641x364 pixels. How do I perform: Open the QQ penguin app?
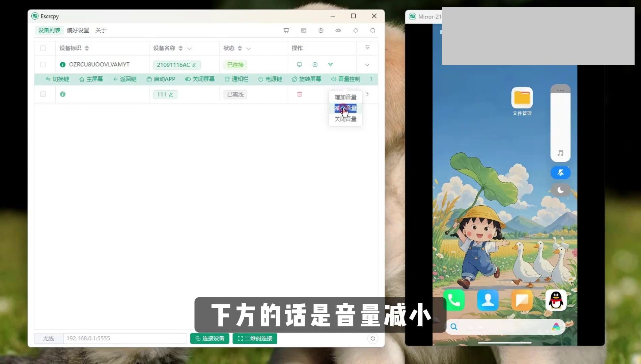pos(556,300)
